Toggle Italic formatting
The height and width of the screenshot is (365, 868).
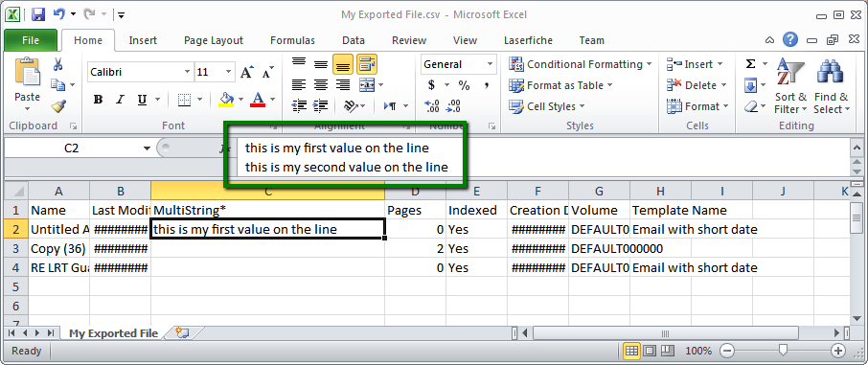click(120, 101)
